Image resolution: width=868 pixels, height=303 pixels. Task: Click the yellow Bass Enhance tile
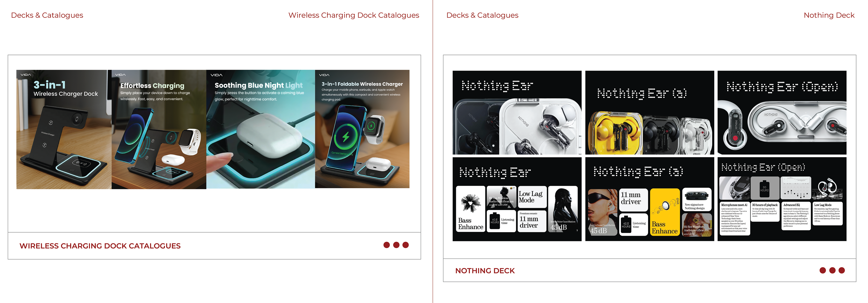(x=665, y=212)
